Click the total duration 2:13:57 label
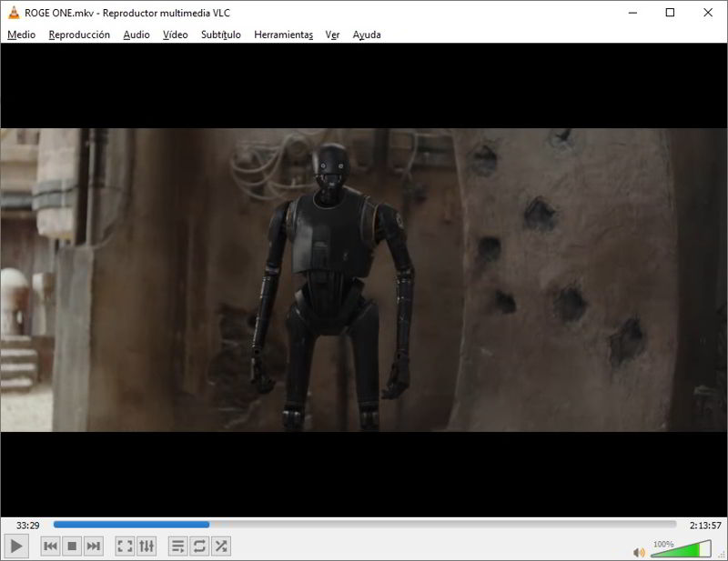The height and width of the screenshot is (561, 728). click(x=704, y=526)
